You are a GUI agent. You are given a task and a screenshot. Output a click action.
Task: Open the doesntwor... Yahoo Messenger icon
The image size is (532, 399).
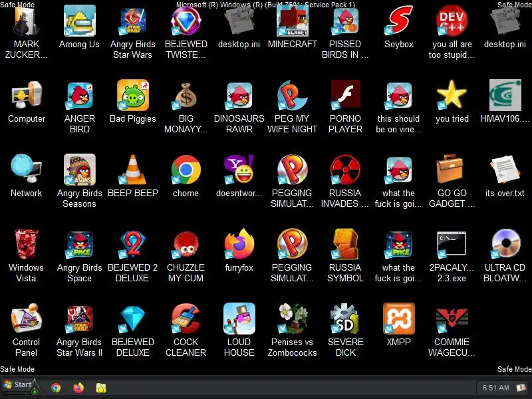tap(239, 170)
